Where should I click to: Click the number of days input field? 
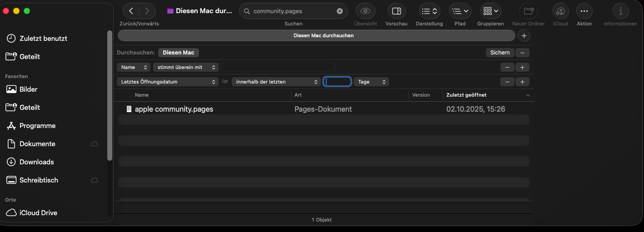(x=337, y=82)
